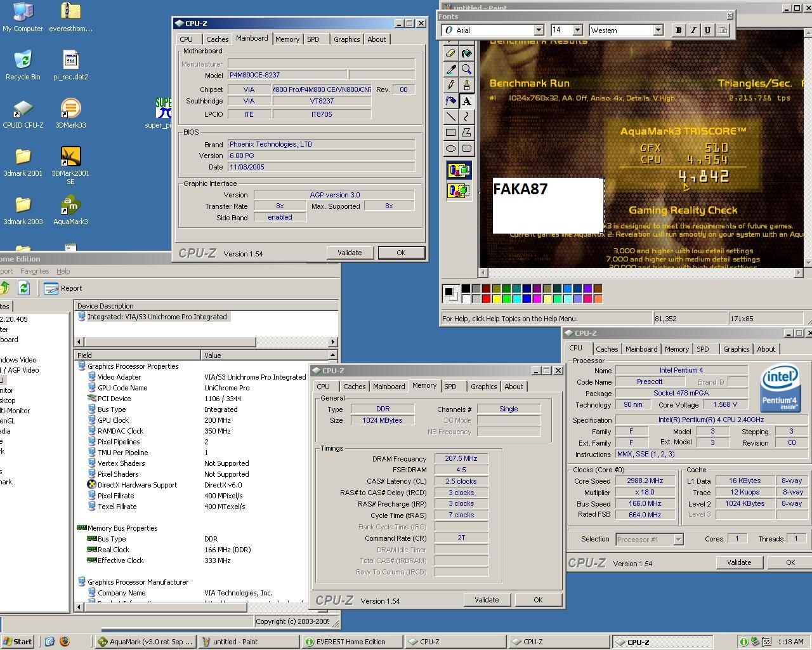Select the Text tool in Paint

(x=467, y=101)
